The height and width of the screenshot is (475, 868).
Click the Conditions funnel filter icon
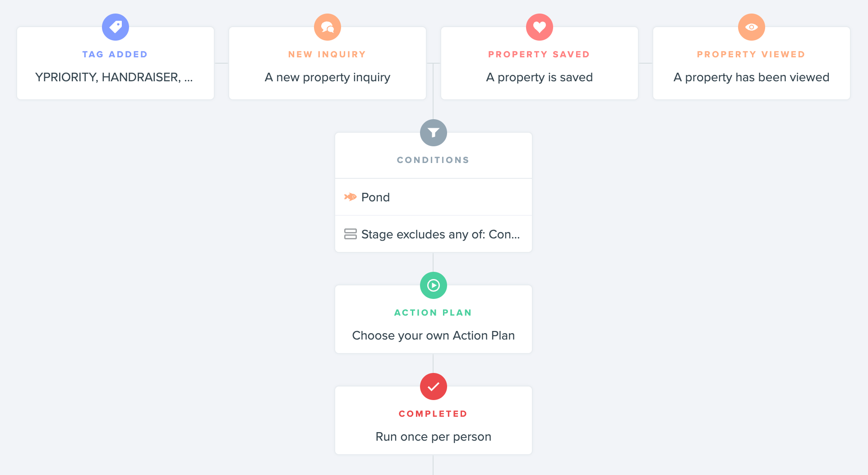(434, 133)
